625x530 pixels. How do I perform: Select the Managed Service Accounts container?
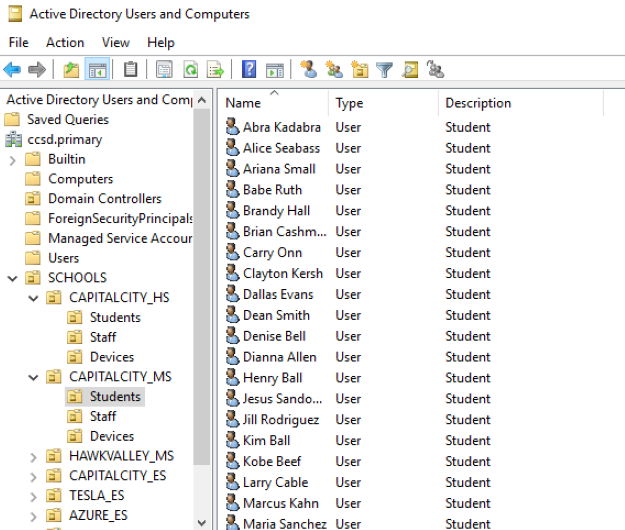[x=120, y=238]
